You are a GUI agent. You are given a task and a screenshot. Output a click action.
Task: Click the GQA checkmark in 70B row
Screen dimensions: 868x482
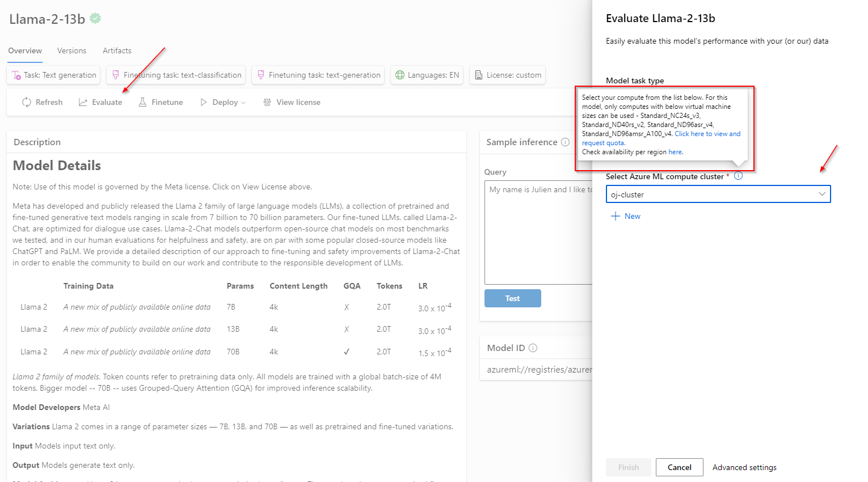[347, 352]
